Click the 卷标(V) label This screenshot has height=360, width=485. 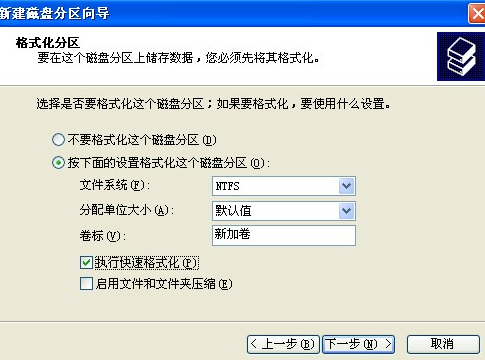click(x=103, y=236)
